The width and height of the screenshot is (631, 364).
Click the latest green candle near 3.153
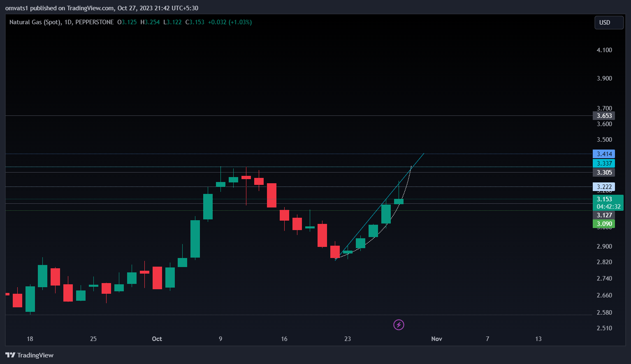coord(399,201)
